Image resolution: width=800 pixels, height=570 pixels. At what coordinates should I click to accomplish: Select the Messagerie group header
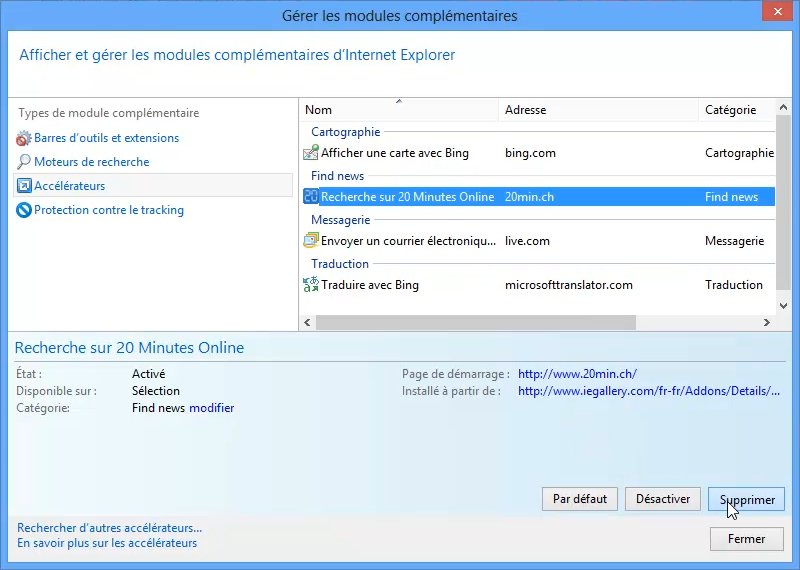[x=340, y=220]
